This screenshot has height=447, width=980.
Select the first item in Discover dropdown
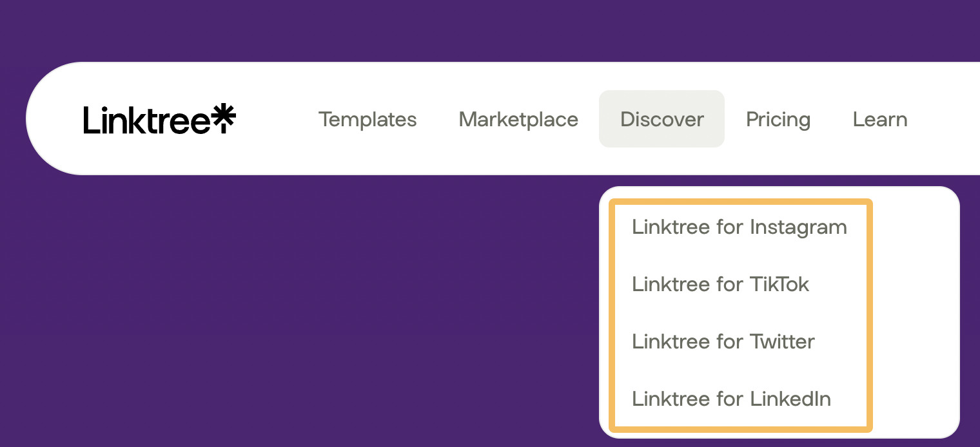tap(739, 227)
